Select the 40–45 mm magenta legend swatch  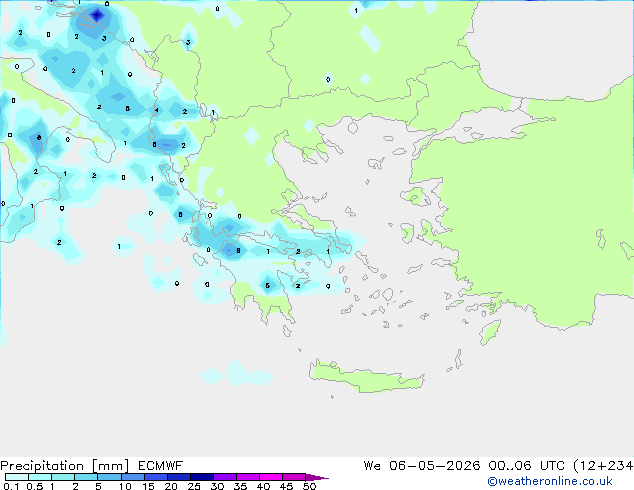pos(271,477)
